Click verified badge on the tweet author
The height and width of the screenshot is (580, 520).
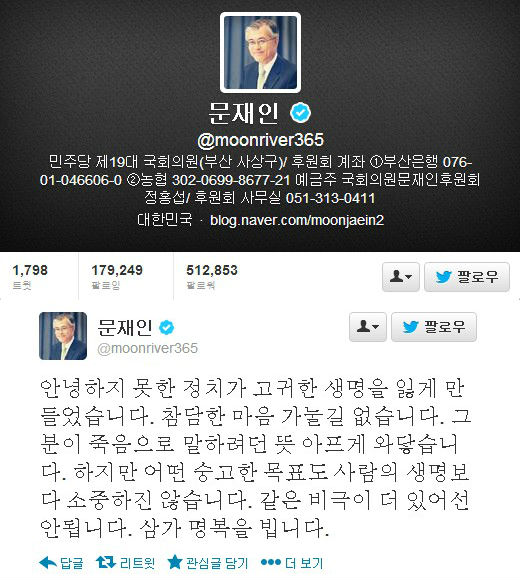tap(166, 327)
